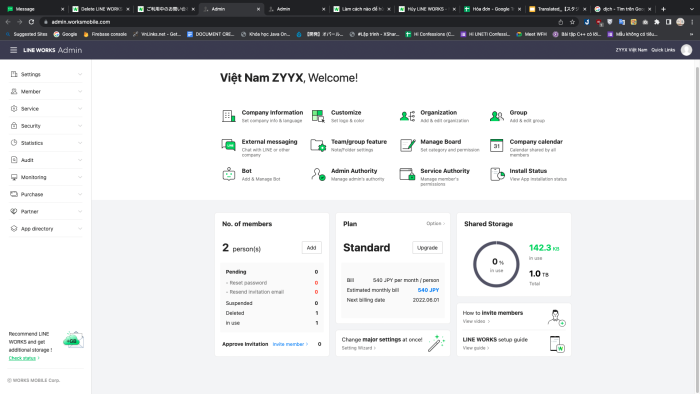Click the Company Information icon

229,116
